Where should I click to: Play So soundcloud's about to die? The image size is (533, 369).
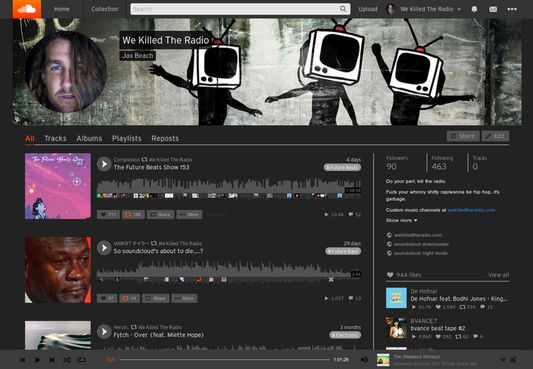coord(104,248)
